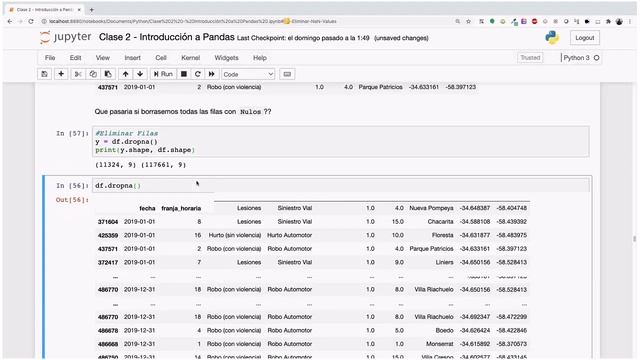Open the Cell menu

click(161, 58)
